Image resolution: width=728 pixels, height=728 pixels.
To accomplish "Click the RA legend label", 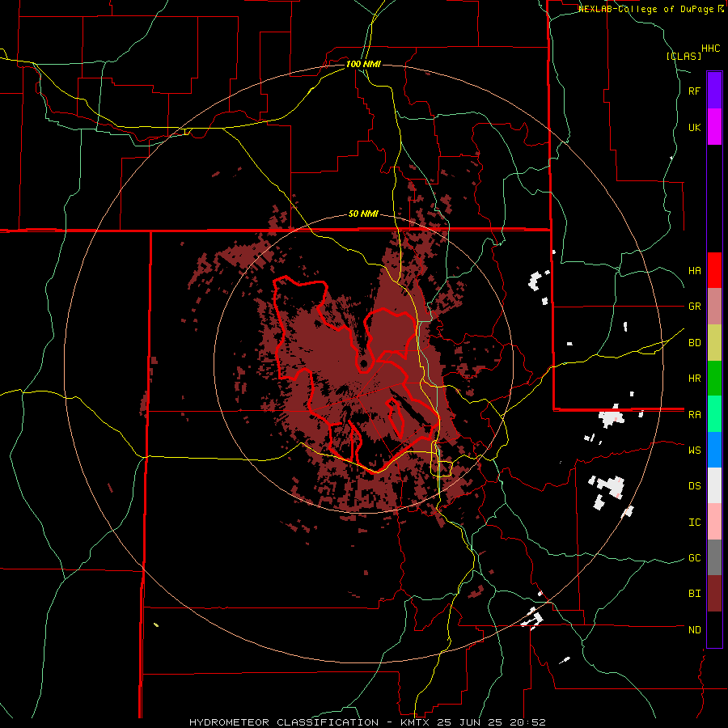I will pyautogui.click(x=694, y=415).
